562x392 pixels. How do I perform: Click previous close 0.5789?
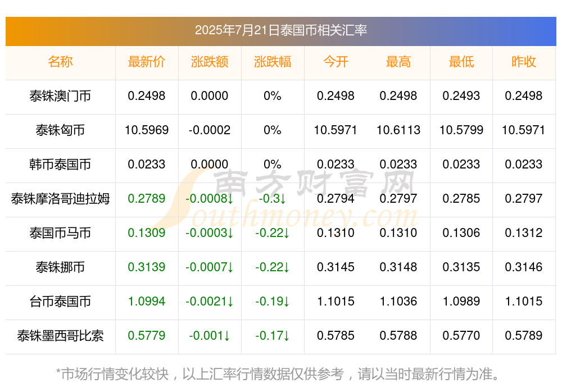pos(524,336)
